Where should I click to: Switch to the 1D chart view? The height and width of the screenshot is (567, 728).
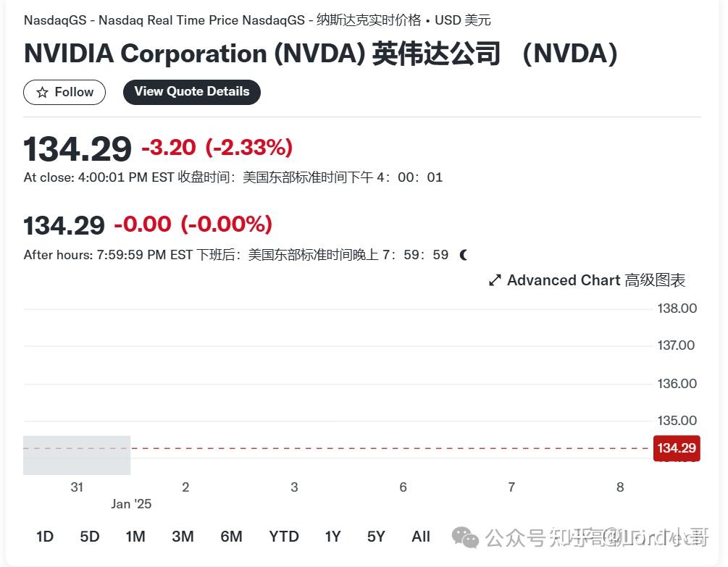[x=45, y=537]
